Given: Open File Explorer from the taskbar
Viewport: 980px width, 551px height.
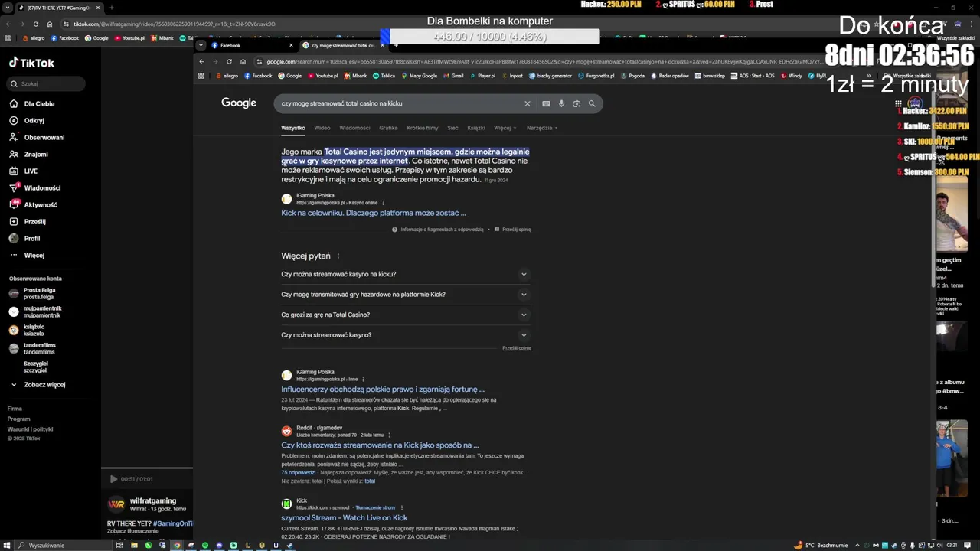Looking at the screenshot, I should tap(133, 545).
